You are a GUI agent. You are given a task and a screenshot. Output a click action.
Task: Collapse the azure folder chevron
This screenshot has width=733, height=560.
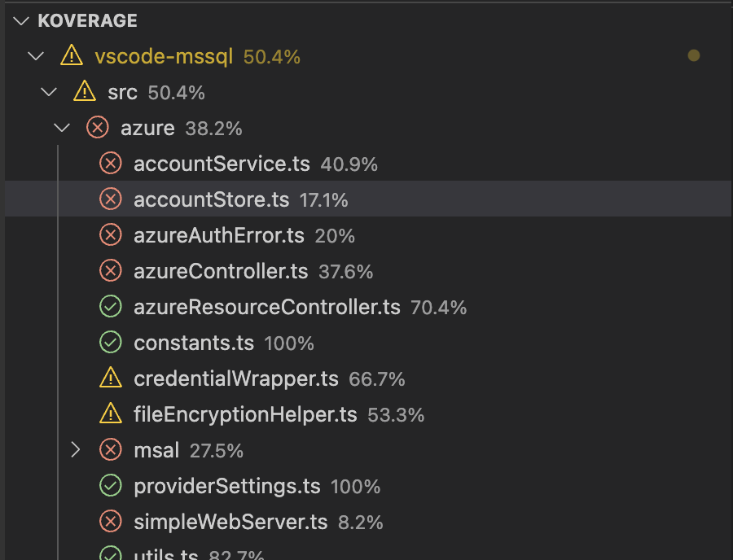tap(61, 128)
